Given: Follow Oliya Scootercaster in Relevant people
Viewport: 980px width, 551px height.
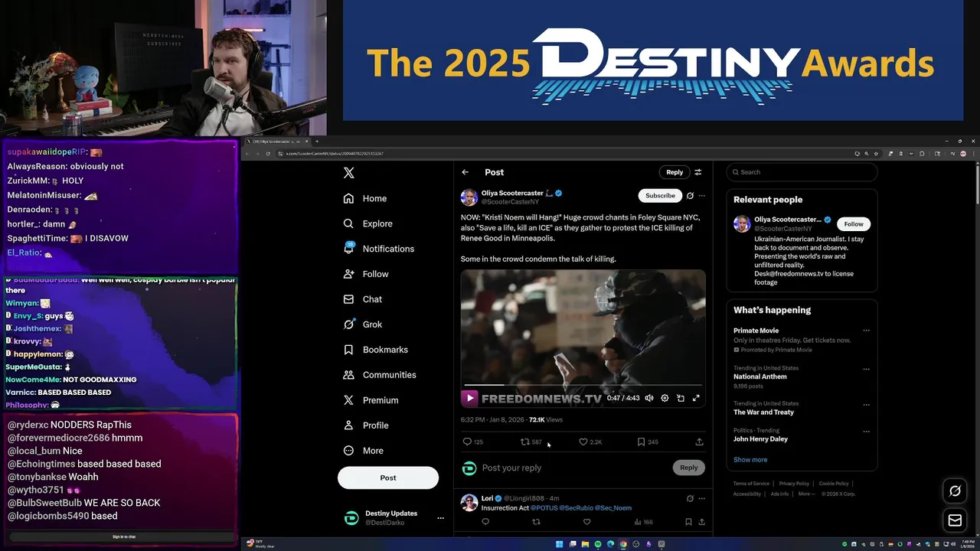Looking at the screenshot, I should tap(854, 224).
